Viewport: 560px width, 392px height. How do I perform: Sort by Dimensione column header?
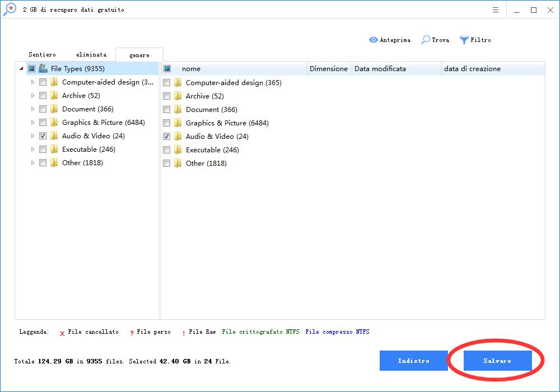[329, 69]
